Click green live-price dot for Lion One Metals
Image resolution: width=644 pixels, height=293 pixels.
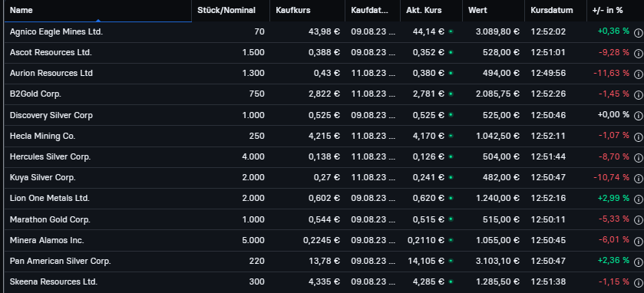[x=451, y=198]
